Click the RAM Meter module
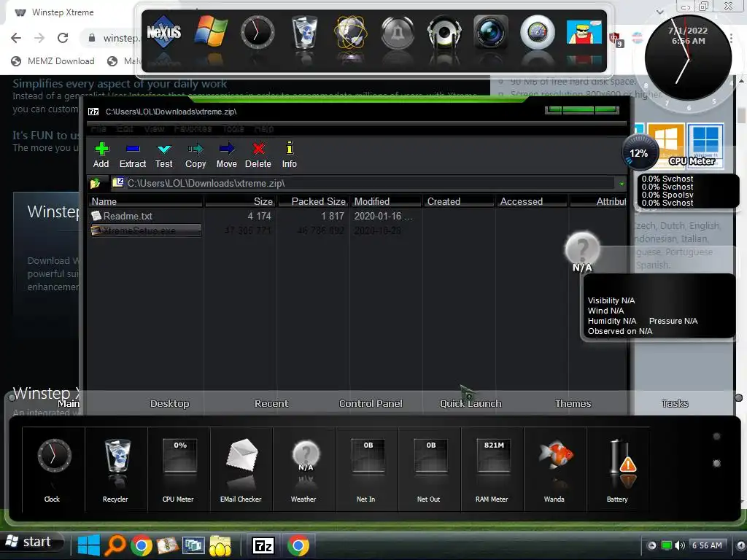This screenshot has width=747, height=560. pyautogui.click(x=492, y=469)
